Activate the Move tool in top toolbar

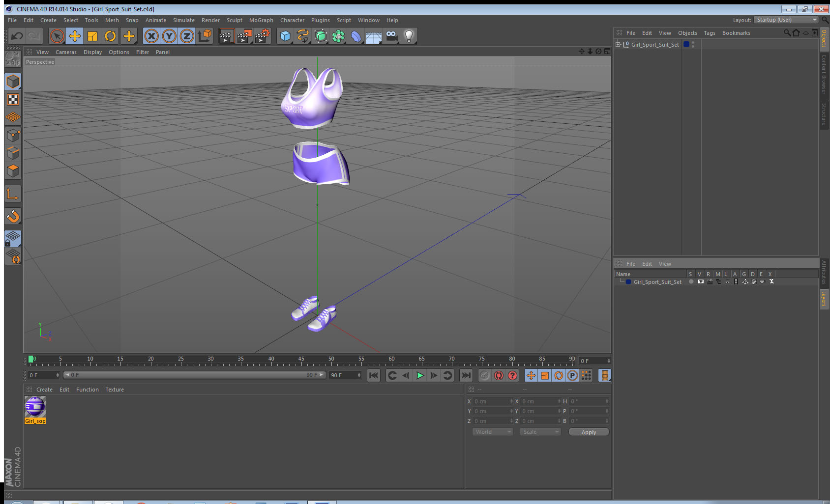[x=75, y=36]
